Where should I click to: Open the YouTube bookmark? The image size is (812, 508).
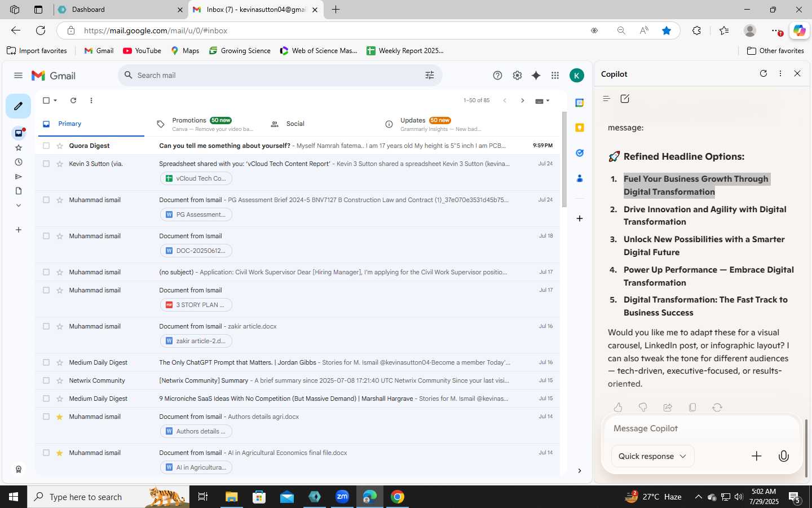[x=142, y=51]
